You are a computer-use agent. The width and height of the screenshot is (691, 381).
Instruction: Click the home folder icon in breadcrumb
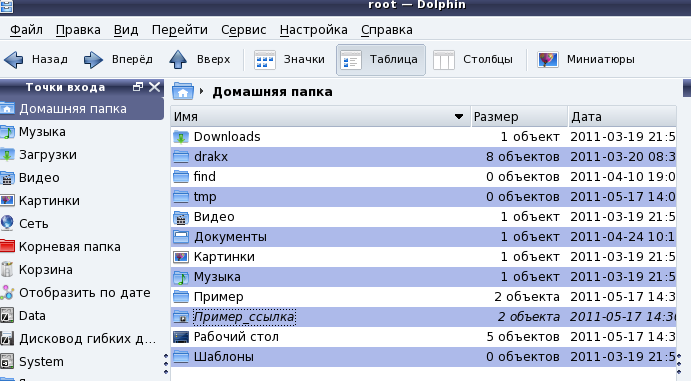point(183,91)
